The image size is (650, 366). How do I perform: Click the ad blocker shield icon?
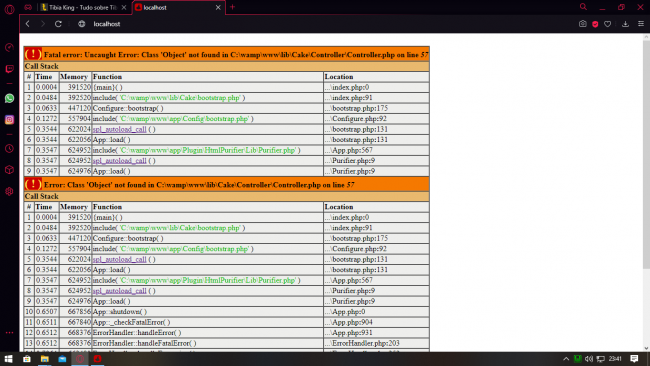[595, 24]
